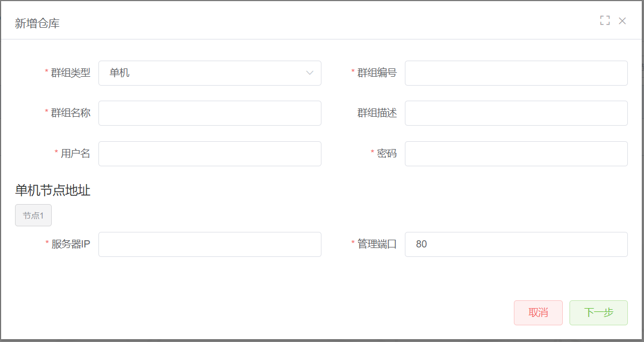Cancel with the 取消 button
This screenshot has width=644, height=342.
coord(538,313)
